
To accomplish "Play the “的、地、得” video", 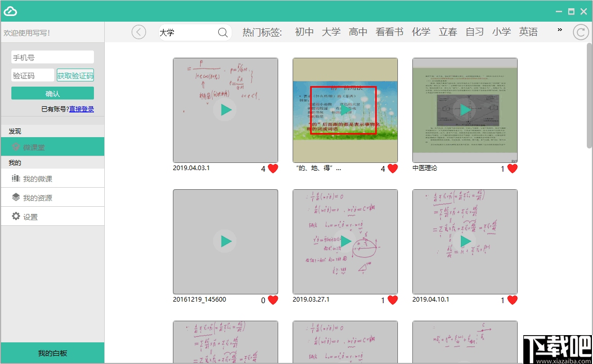I will click(x=345, y=110).
